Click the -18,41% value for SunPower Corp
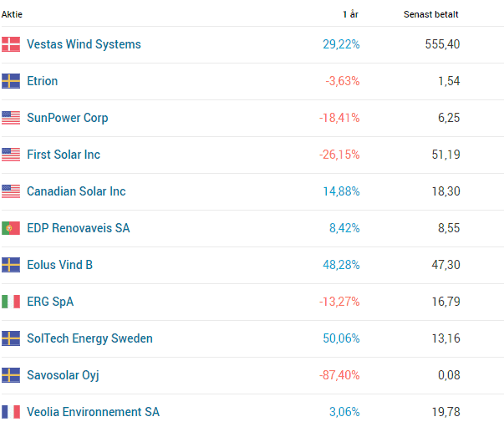Screen dimensions: 504x427 click(339, 118)
